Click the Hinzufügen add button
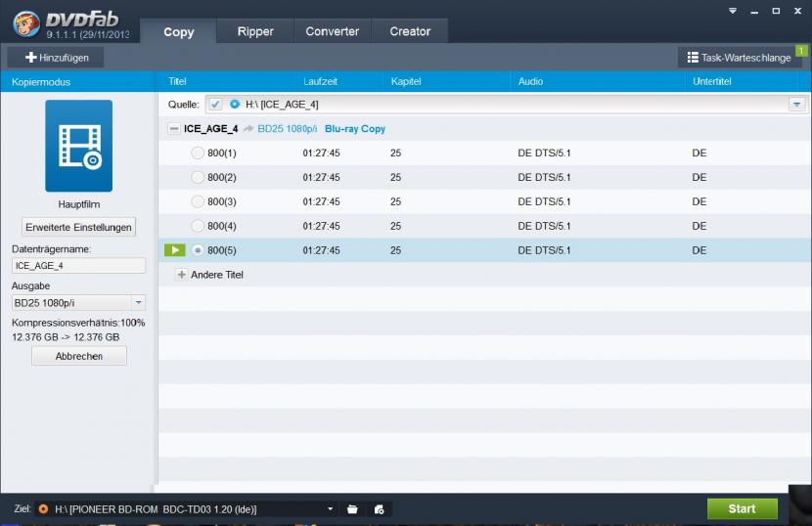 click(x=56, y=58)
